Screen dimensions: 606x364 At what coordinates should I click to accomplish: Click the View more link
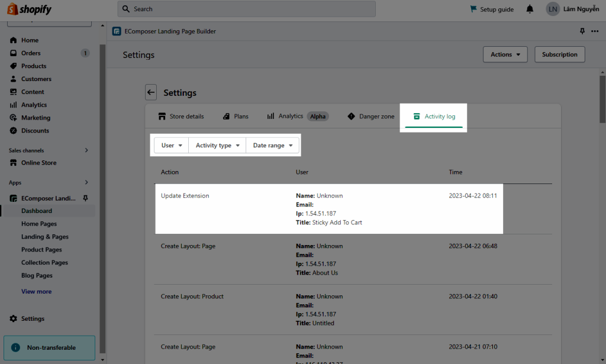tap(36, 291)
